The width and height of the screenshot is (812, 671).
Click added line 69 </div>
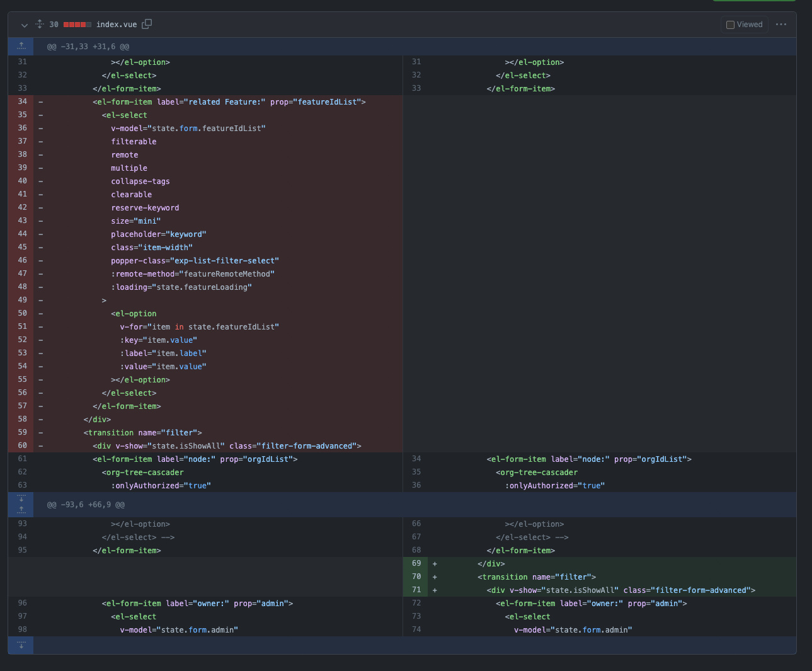pyautogui.click(x=491, y=564)
